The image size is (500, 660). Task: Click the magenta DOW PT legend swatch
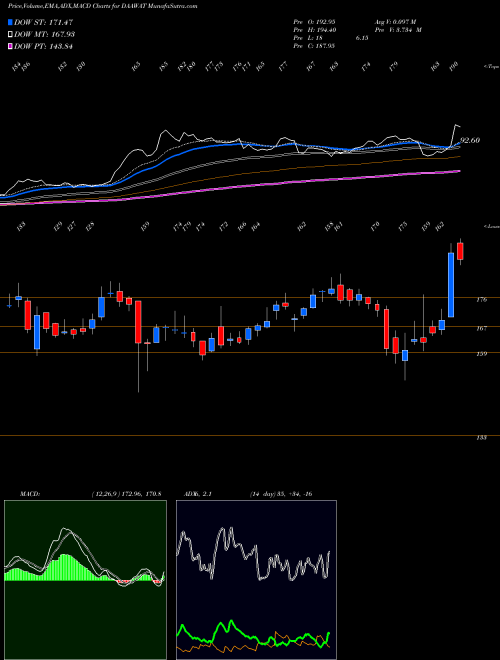(11, 46)
